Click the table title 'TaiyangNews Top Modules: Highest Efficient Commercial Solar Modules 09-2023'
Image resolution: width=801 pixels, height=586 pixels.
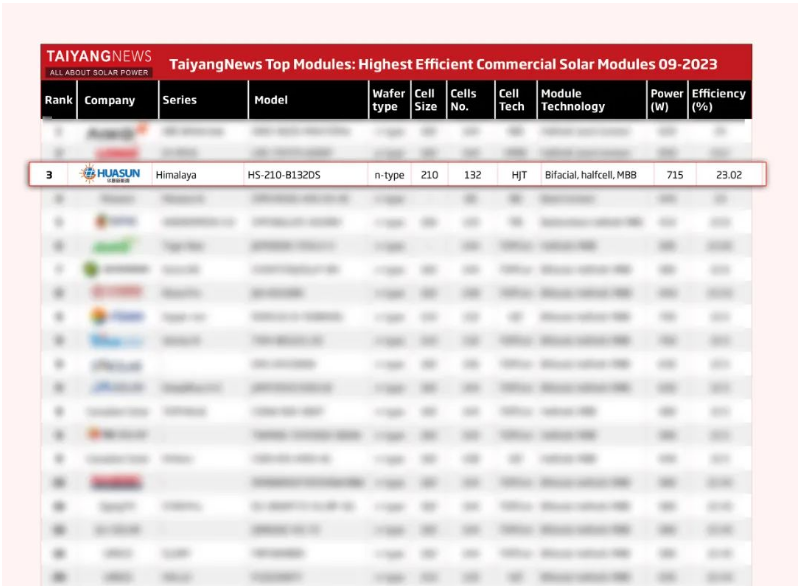tap(443, 64)
